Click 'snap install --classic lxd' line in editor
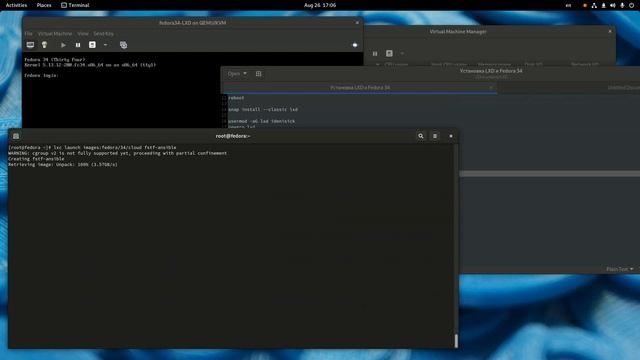The image size is (640, 360). [x=263, y=109]
